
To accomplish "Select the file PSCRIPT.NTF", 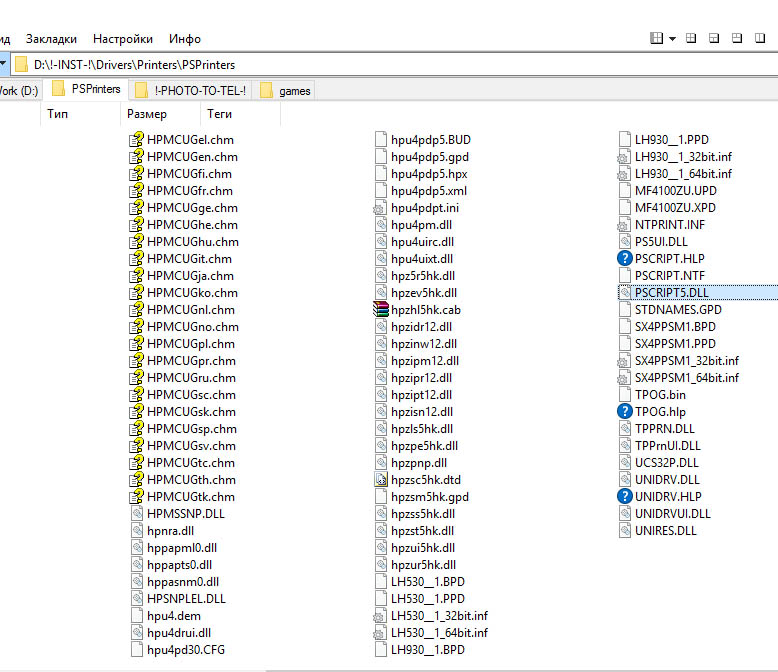I will [670, 275].
